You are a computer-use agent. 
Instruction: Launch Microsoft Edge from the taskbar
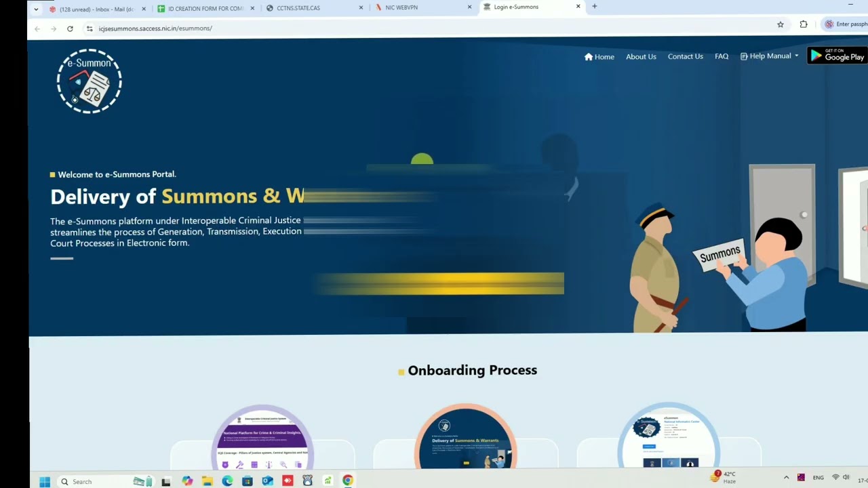point(227,481)
